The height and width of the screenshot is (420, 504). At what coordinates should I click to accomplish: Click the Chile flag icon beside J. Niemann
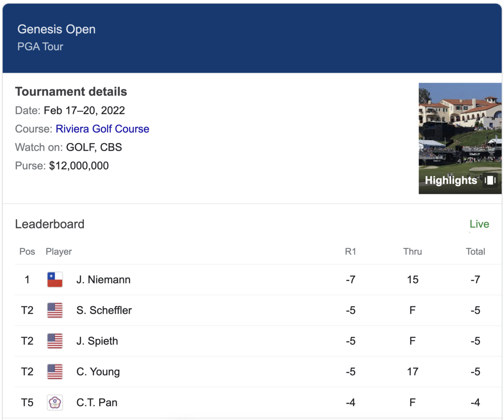(x=55, y=279)
